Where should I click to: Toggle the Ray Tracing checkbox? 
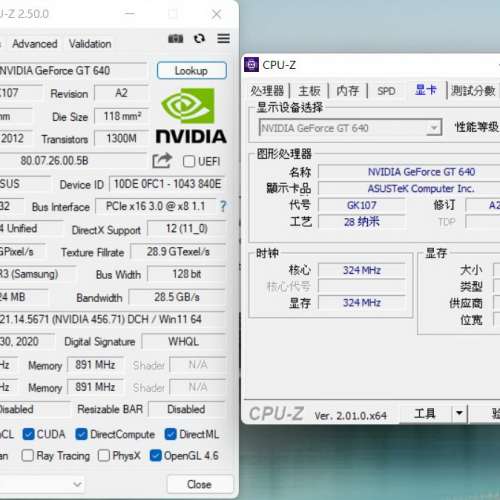tap(27, 455)
